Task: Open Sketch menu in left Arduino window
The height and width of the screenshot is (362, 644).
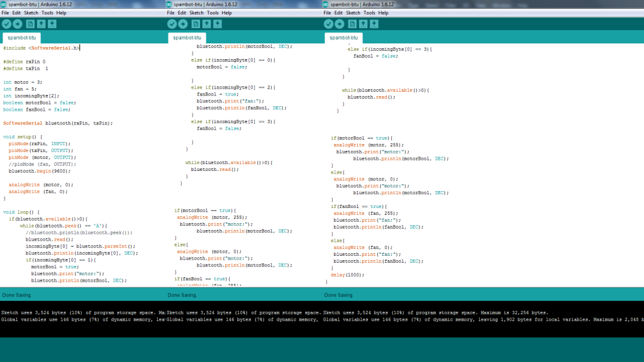Action: [x=31, y=13]
